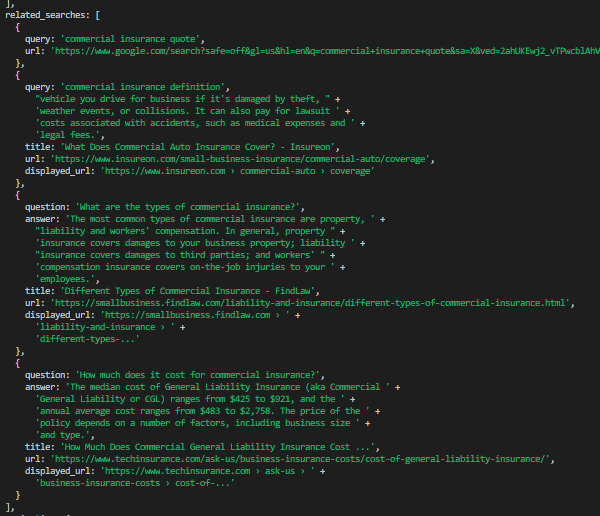600x516 pixels.
Task: Click line 'policy depends on a number of factors'
Action: (197, 423)
